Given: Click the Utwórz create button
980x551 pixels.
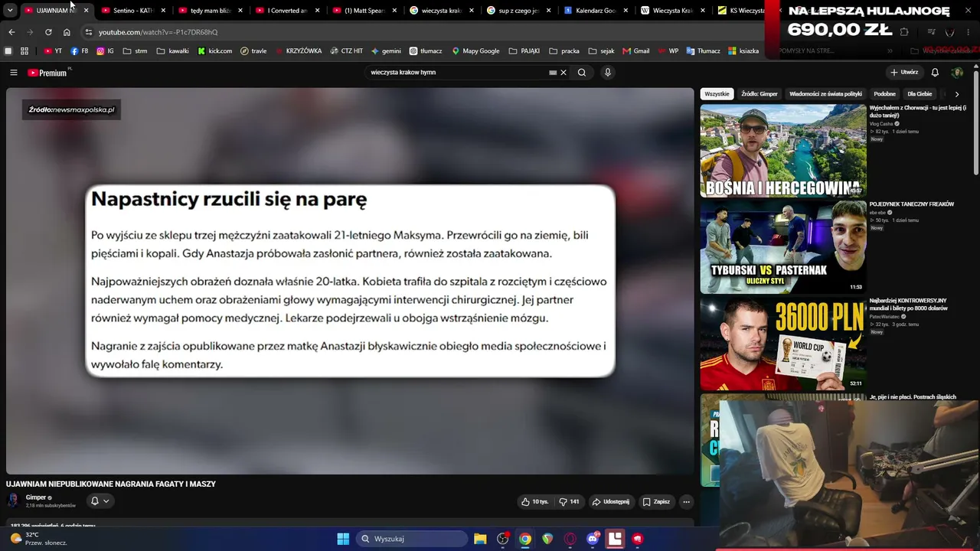Looking at the screenshot, I should click(x=904, y=73).
